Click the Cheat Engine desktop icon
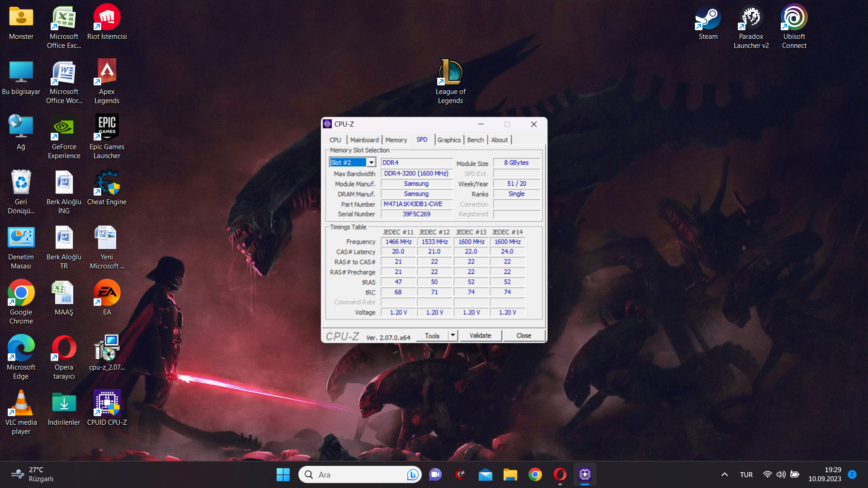The height and width of the screenshot is (488, 868). click(107, 183)
